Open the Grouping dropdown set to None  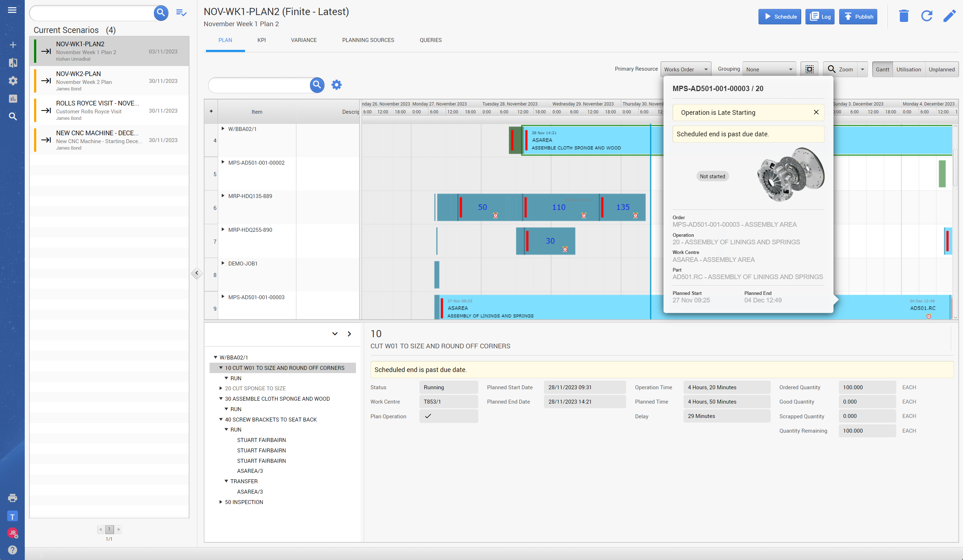(x=769, y=69)
